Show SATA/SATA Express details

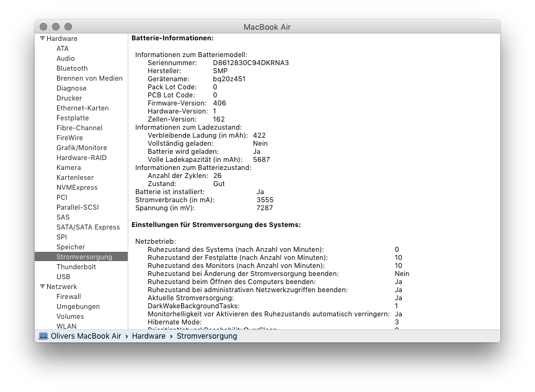click(x=88, y=227)
